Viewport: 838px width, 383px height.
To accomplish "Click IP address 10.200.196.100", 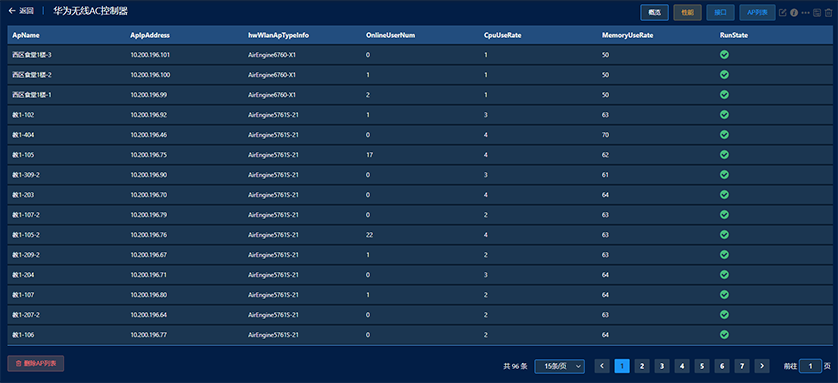I will coord(150,75).
